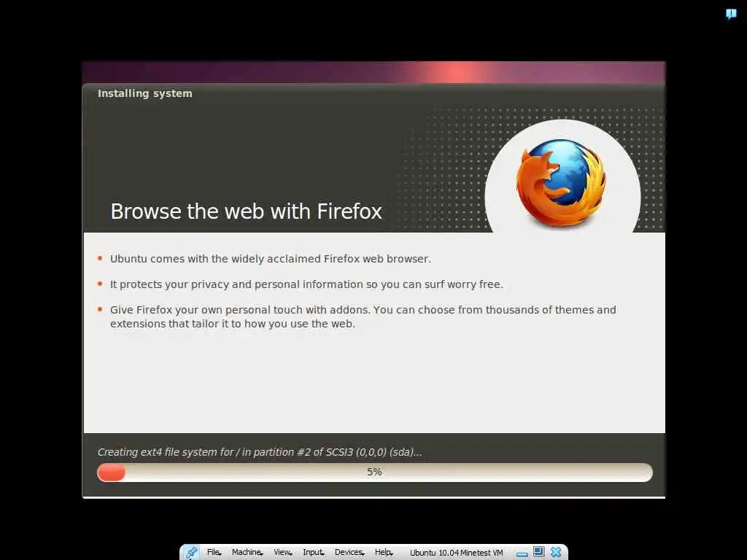Expand the View dropdown menu
747x560 pixels.
tap(283, 552)
